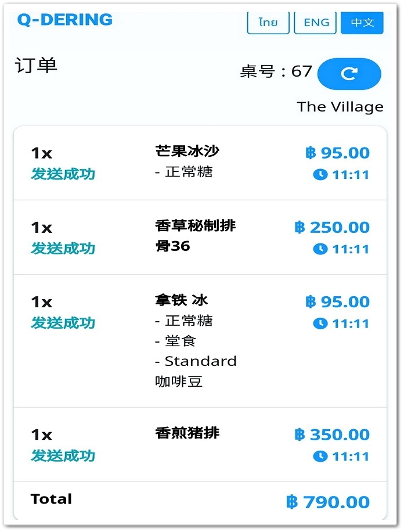This screenshot has height=532, width=404.
Task: Click the clock icon for 香草秘制排骨36
Action: tap(320, 249)
